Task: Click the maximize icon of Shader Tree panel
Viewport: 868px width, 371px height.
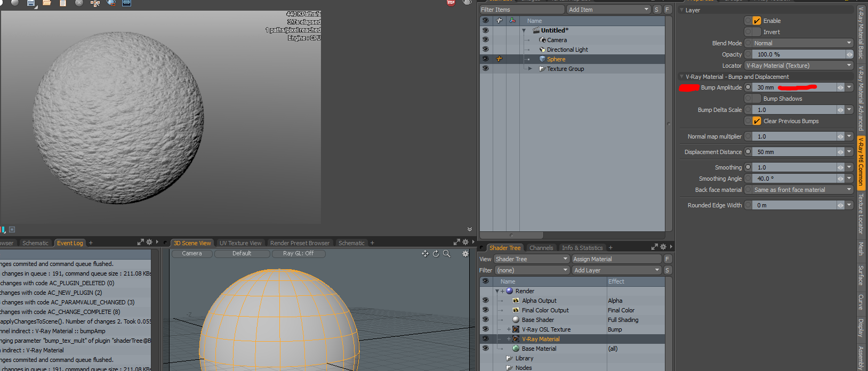Action: coord(654,247)
